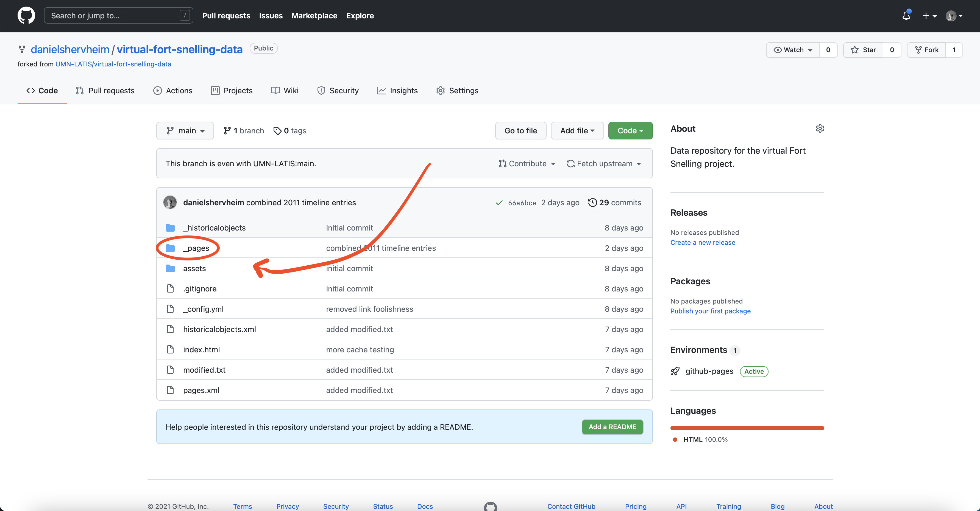980x511 pixels.
Task: Open the plus create-new menu
Action: click(929, 16)
